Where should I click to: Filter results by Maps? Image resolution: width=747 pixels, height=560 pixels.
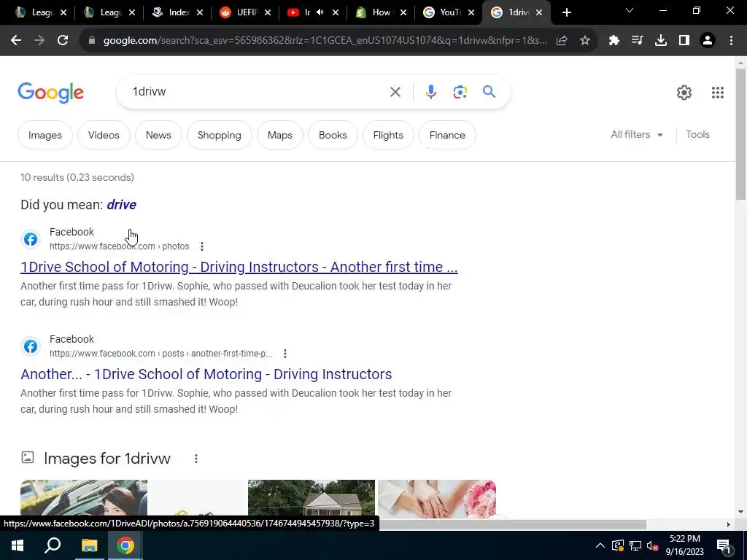pyautogui.click(x=280, y=135)
